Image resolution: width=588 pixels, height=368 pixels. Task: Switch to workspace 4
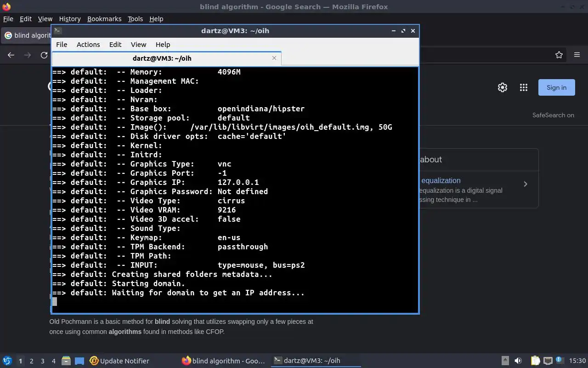[53, 361]
